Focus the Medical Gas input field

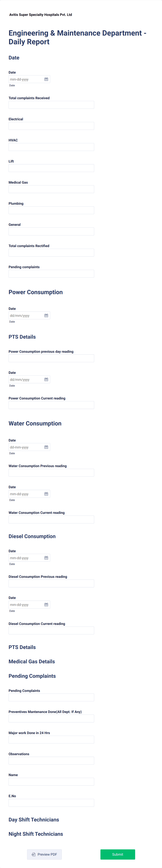(x=51, y=189)
